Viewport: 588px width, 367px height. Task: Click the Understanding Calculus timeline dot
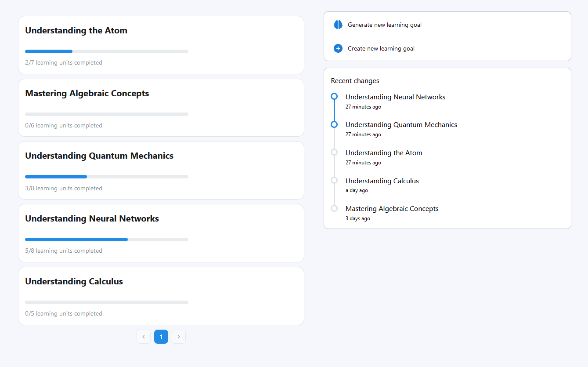(334, 180)
